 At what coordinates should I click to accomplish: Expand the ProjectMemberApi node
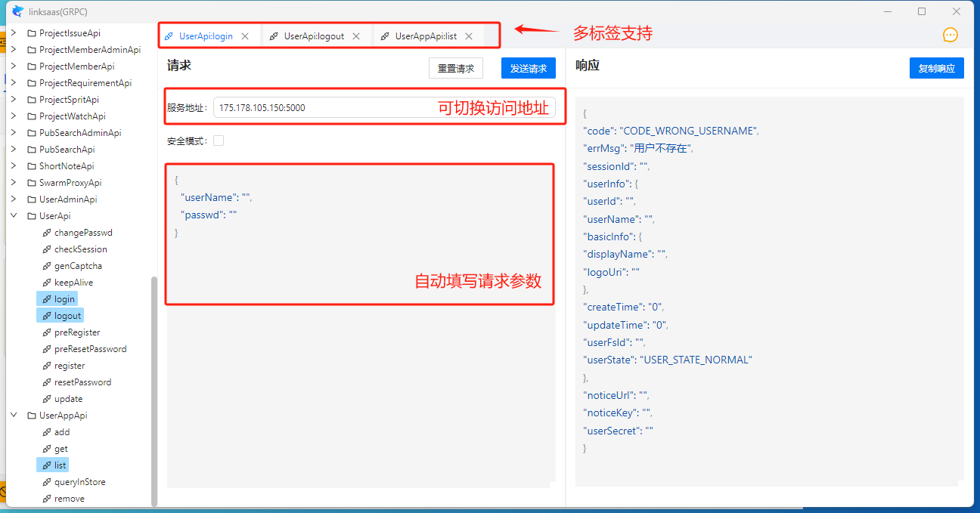pos(13,66)
